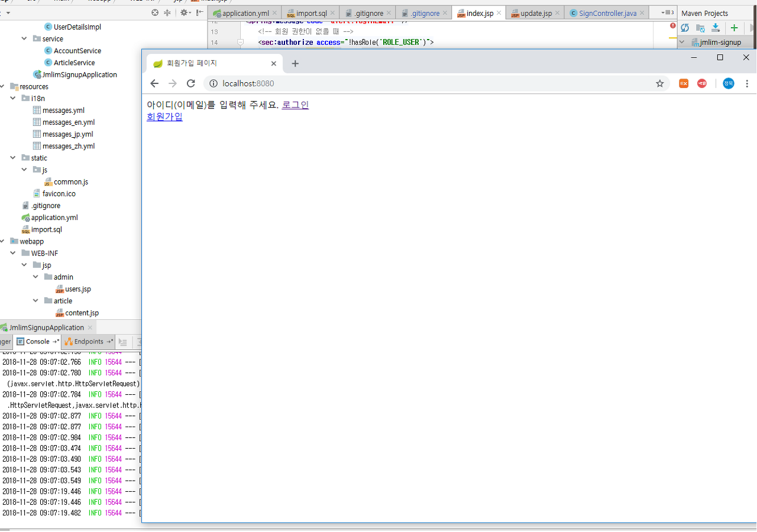Open the Console tab in Run panel
The height and width of the screenshot is (532, 757).
(x=38, y=342)
